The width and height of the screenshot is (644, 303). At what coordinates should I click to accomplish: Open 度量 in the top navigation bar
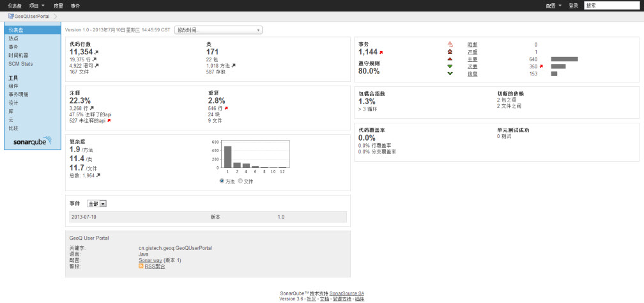(x=58, y=6)
